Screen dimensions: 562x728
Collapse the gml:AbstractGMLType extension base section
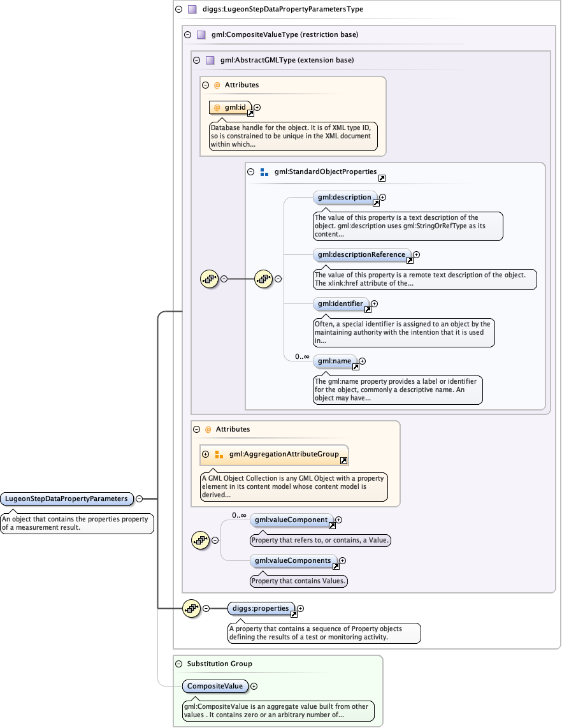(x=196, y=61)
